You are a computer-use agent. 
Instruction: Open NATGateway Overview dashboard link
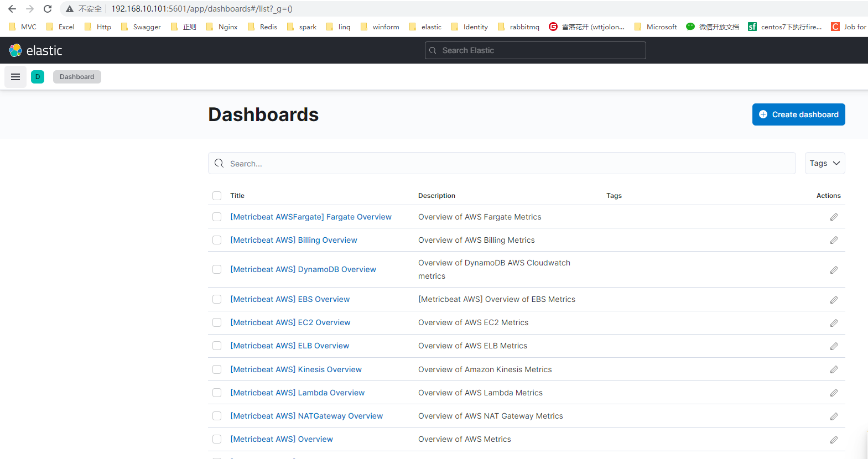click(x=306, y=416)
